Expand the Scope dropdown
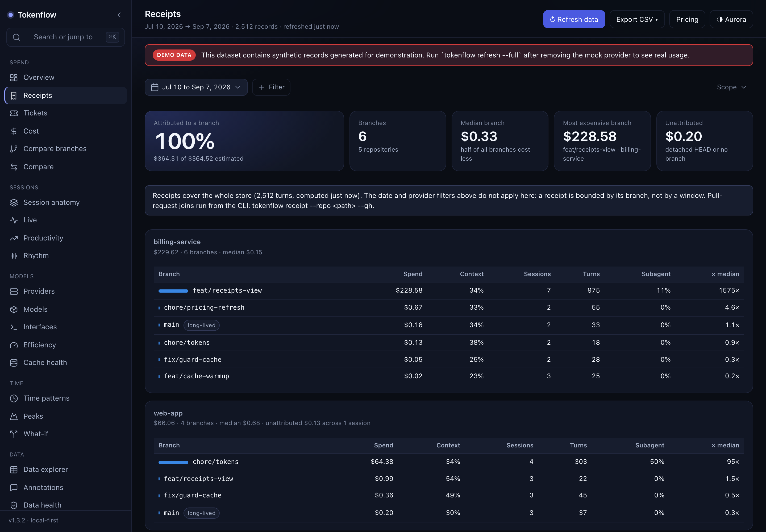 coord(731,87)
